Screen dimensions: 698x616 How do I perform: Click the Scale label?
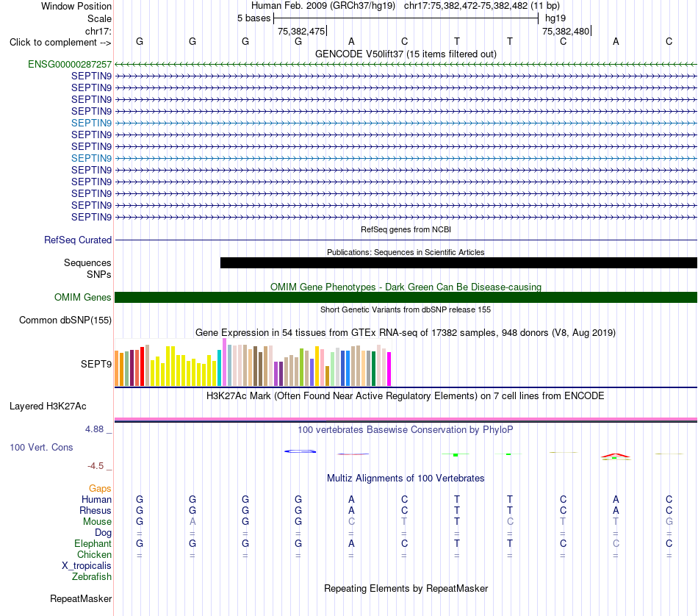point(99,18)
